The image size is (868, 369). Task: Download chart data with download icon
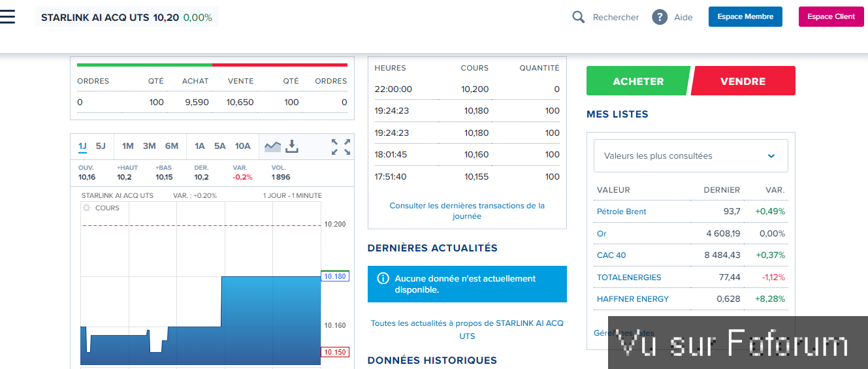[292, 146]
